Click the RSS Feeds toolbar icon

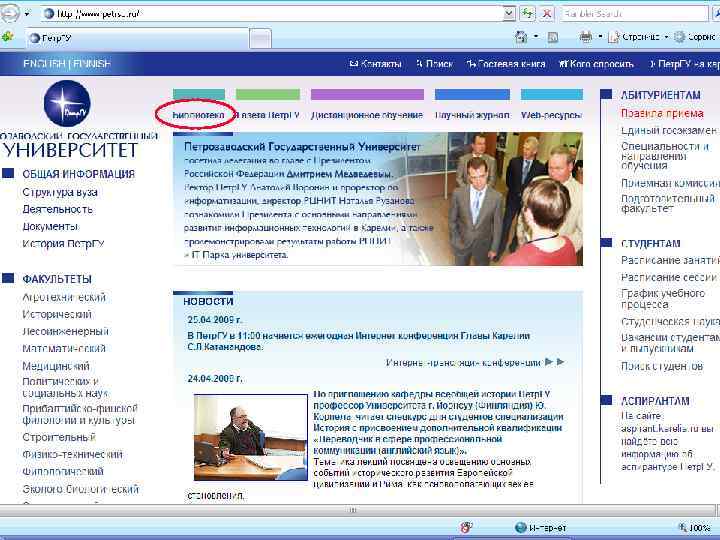(x=553, y=37)
